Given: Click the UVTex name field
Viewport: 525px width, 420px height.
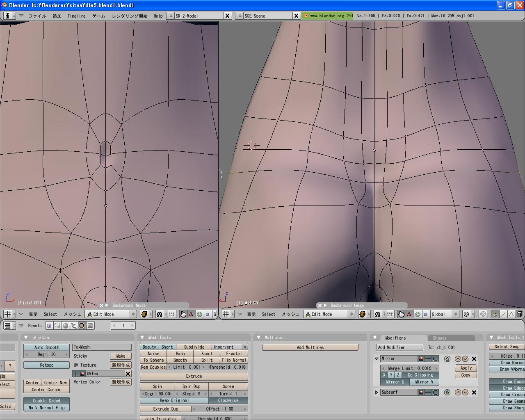Looking at the screenshot, I should pos(105,374).
